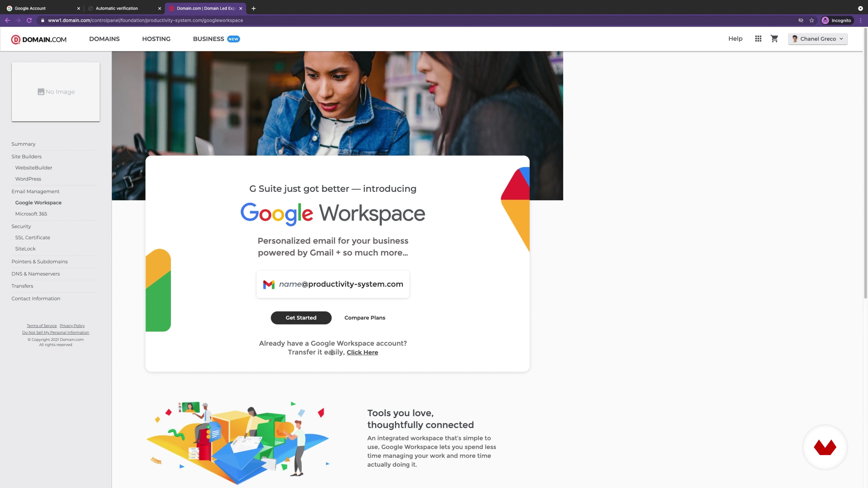Go to Pointers & Subdomains
The width and height of the screenshot is (868, 488).
pyautogui.click(x=39, y=262)
